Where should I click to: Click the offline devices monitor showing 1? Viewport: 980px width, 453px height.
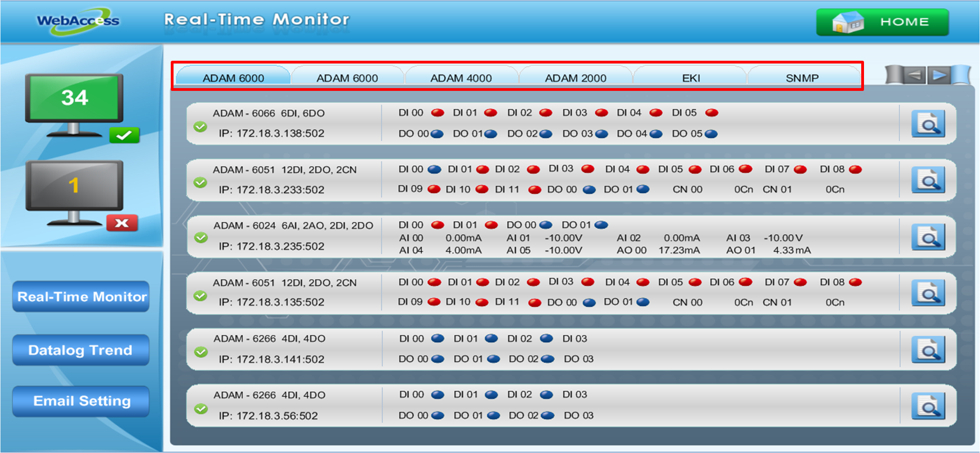(x=74, y=185)
